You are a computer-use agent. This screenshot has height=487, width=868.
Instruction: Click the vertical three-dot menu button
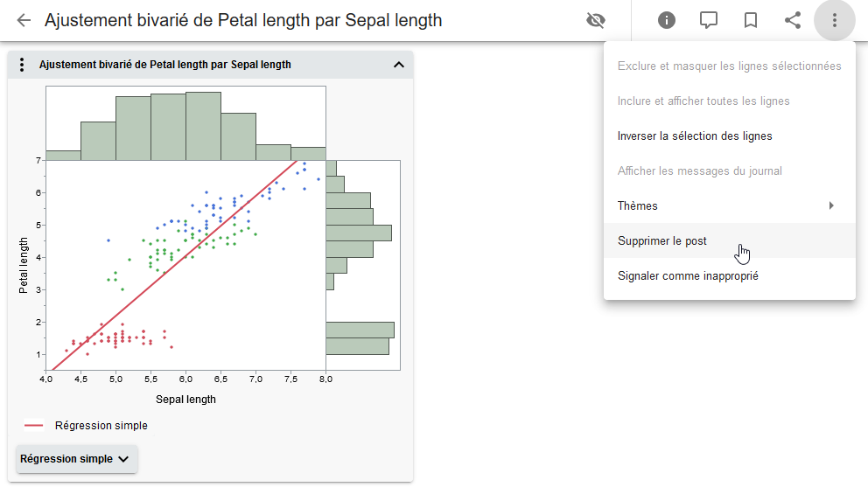tap(835, 20)
